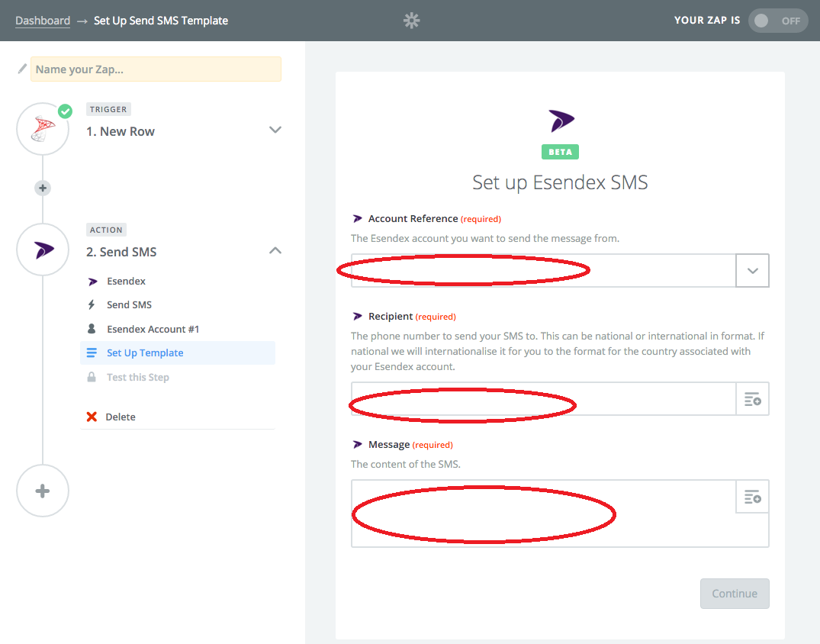Image resolution: width=820 pixels, height=644 pixels.
Task: Toggle the Zap ON/OFF switch
Action: pyautogui.click(x=777, y=21)
